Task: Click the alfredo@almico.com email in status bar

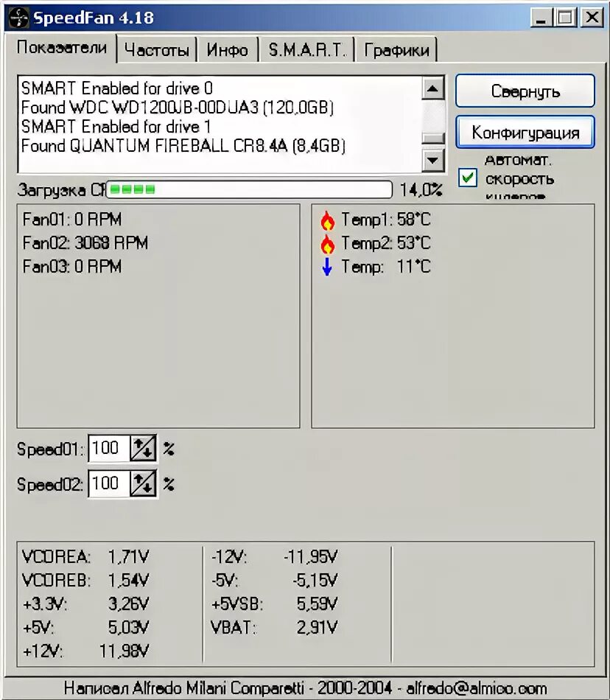Action: (476, 688)
